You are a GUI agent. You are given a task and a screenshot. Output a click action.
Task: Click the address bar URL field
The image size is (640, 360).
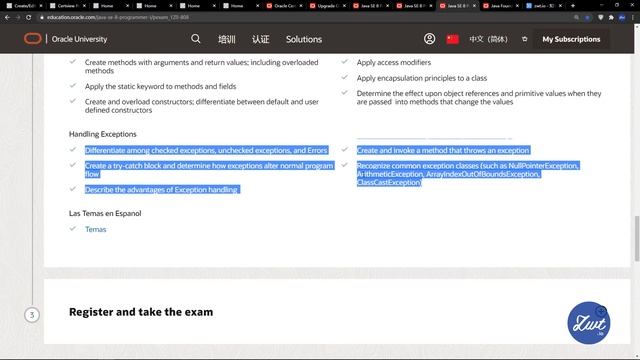tap(302, 18)
